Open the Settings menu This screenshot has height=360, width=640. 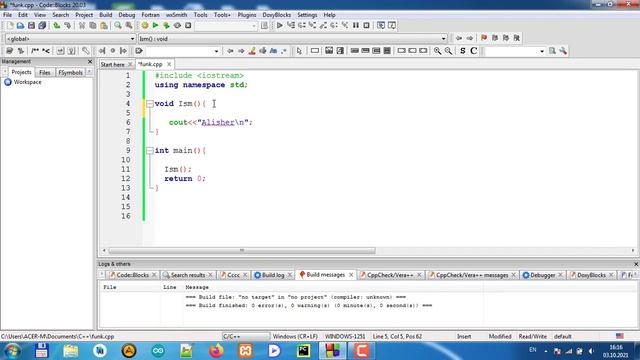coord(307,15)
